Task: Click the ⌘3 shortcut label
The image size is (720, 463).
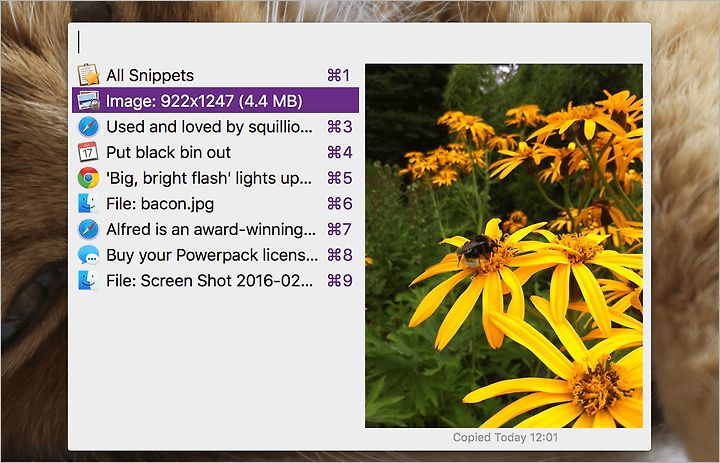Action: pyautogui.click(x=340, y=127)
